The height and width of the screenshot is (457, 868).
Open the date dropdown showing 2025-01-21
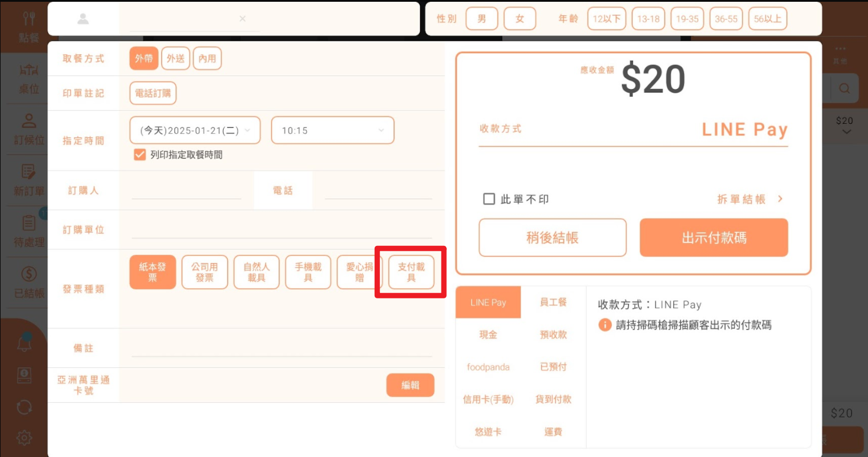195,130
